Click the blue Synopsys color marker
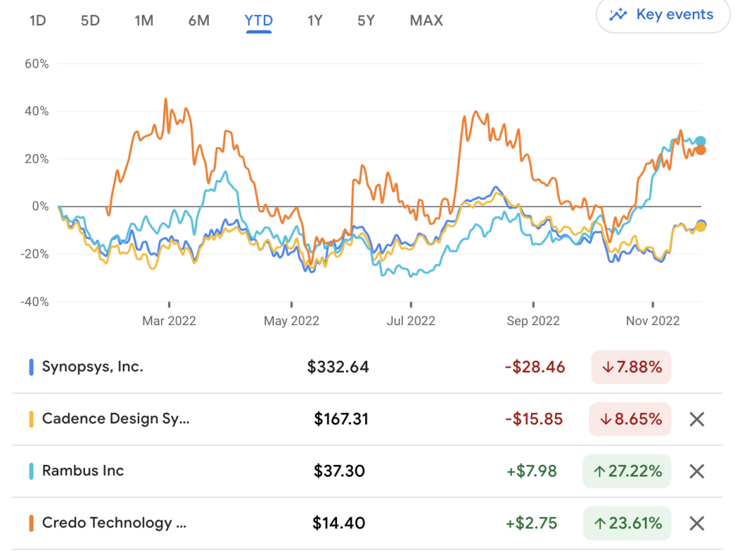 [31, 367]
